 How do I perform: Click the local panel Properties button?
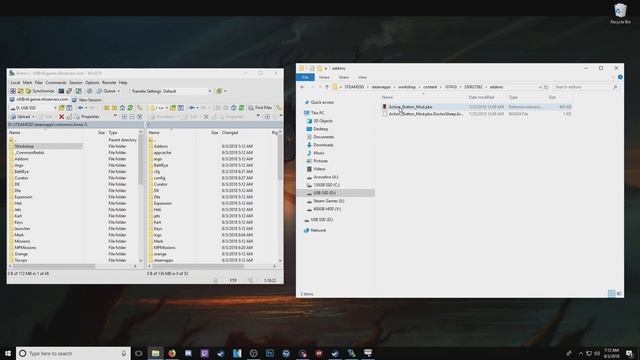pos(87,117)
